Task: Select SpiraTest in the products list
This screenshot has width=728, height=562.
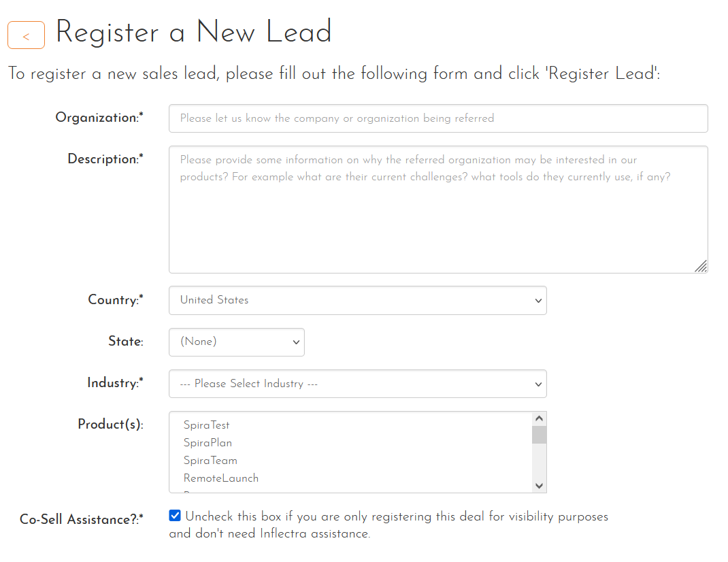Action: [207, 425]
